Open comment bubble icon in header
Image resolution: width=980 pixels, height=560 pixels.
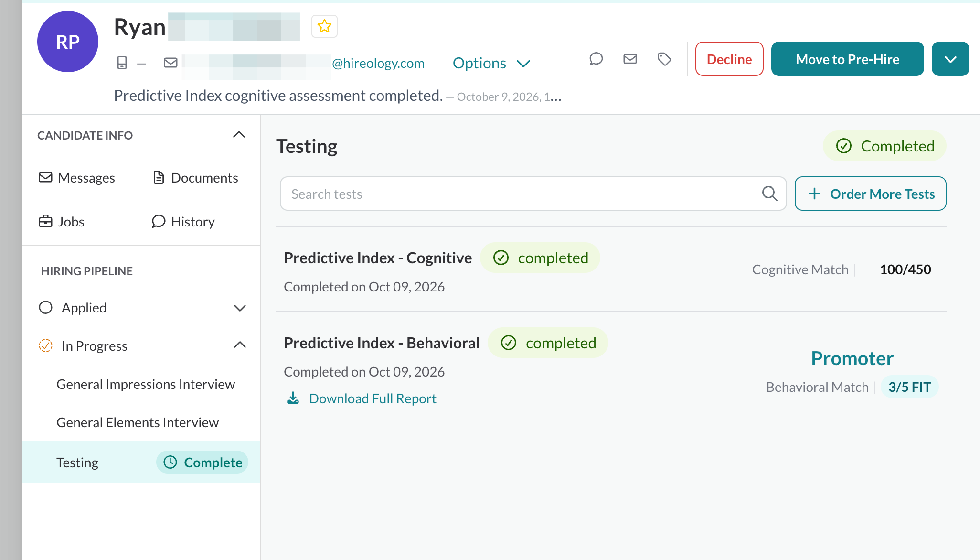tap(596, 59)
